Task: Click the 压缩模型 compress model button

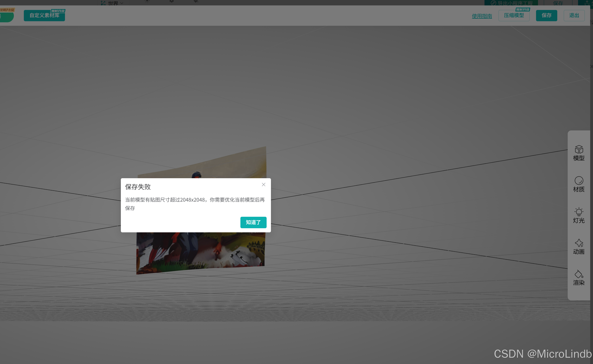Action: (x=514, y=15)
